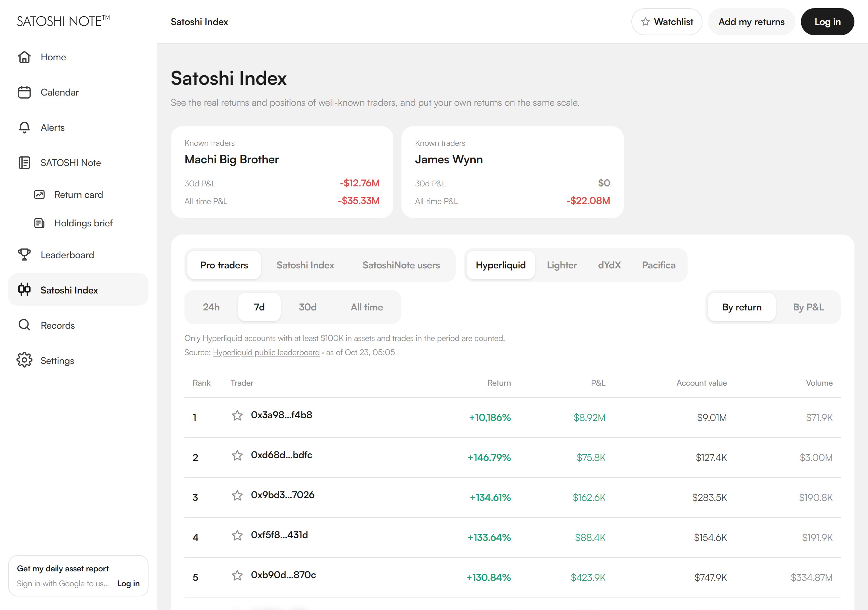This screenshot has height=610, width=868.
Task: Select the Hyperliquid exchange tab
Action: tap(500, 265)
